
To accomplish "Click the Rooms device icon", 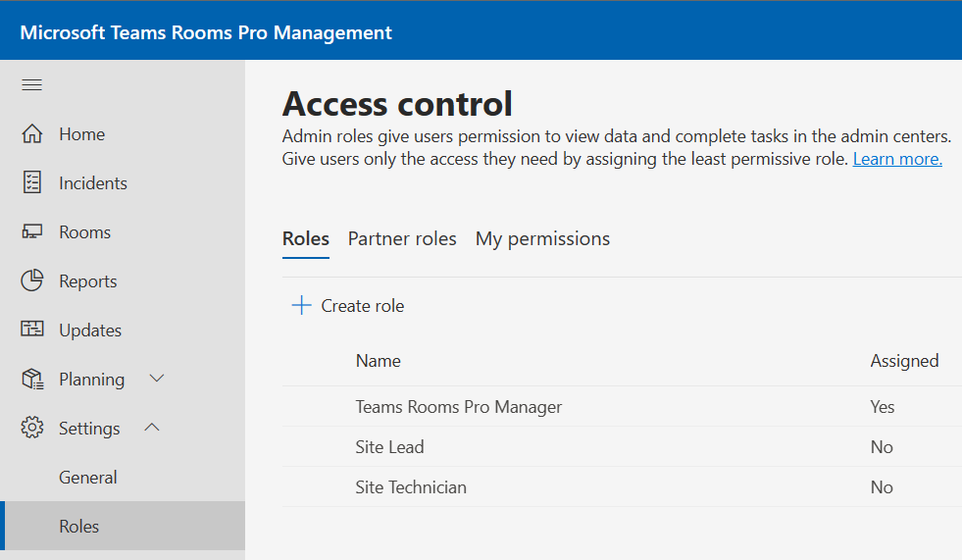I will point(32,232).
